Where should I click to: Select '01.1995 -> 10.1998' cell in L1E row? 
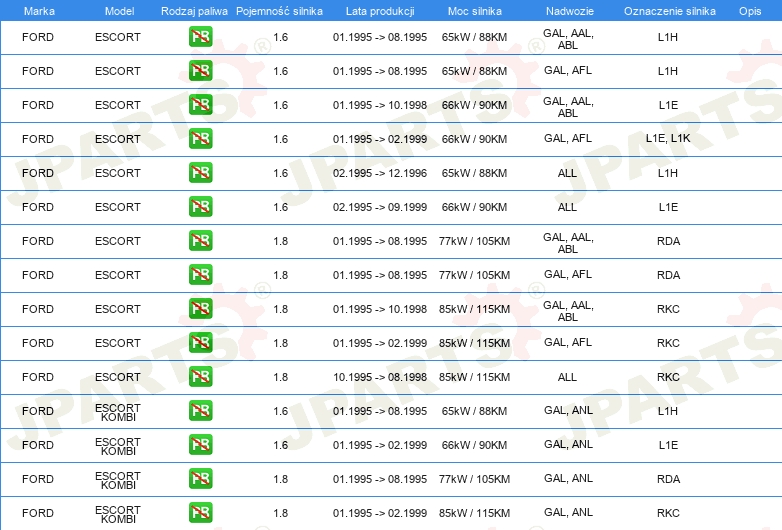point(380,105)
